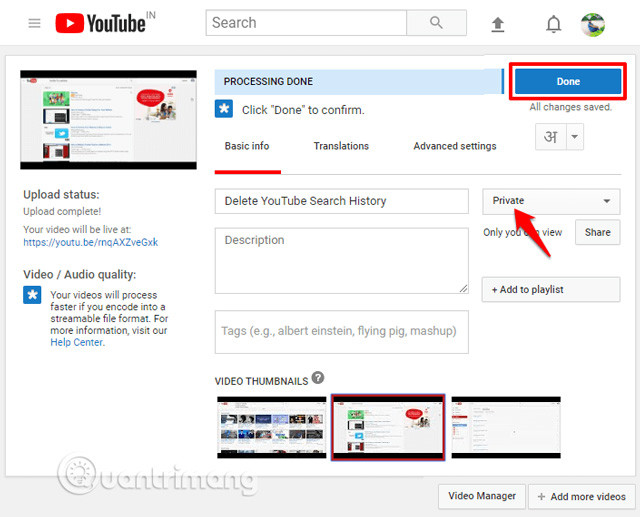Open the Help Center link
This screenshot has width=640, height=517.
tap(77, 342)
